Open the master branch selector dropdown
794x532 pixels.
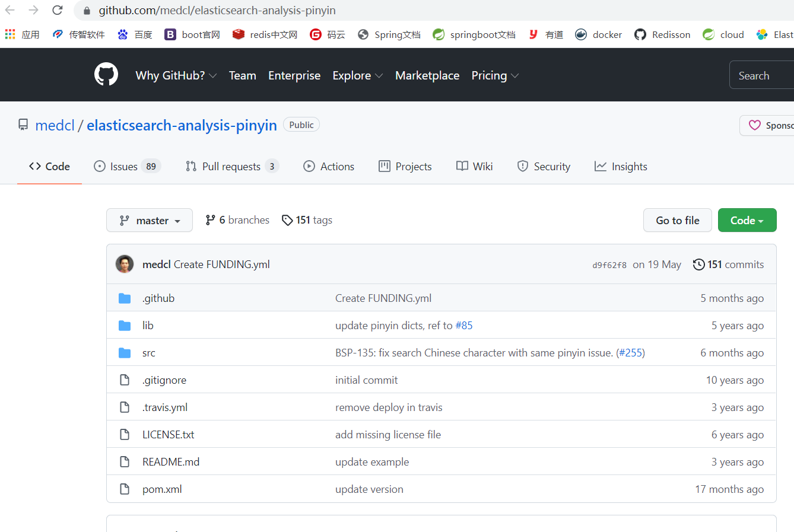[150, 220]
